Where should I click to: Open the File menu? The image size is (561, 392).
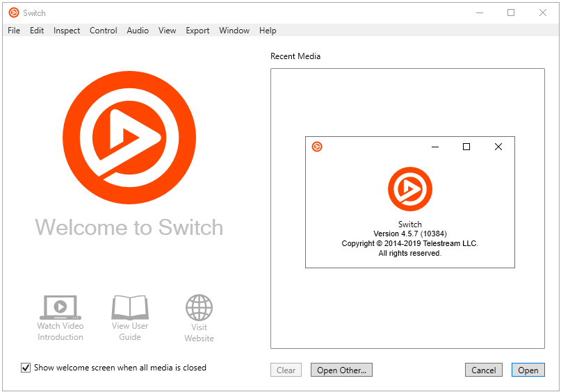pos(14,31)
